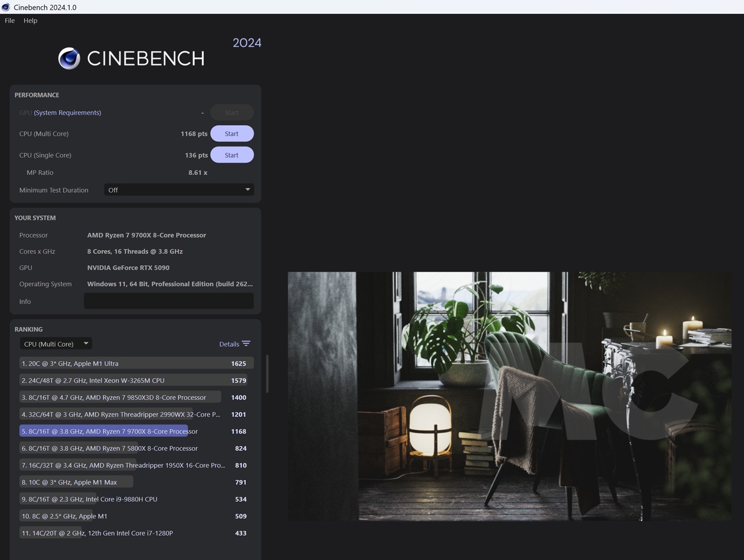Expand the Minimum Test Duration dropdown
The image size is (744, 560).
pos(179,190)
